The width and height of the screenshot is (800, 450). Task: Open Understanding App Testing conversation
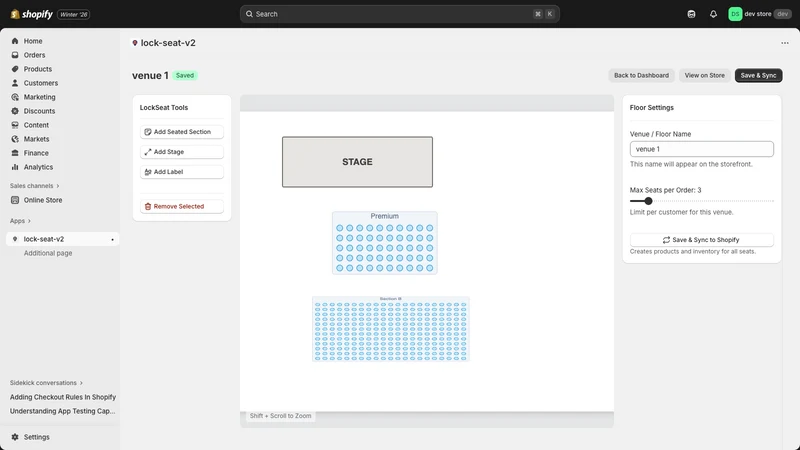pos(62,411)
